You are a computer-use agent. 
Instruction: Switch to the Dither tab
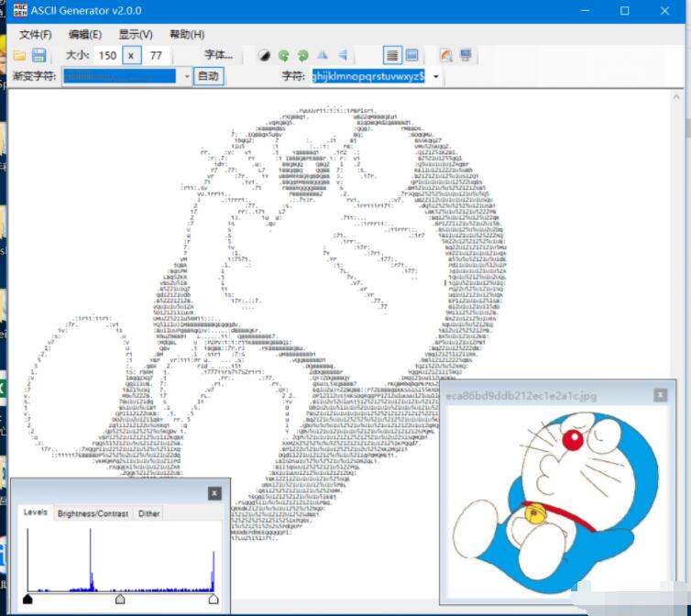(149, 513)
